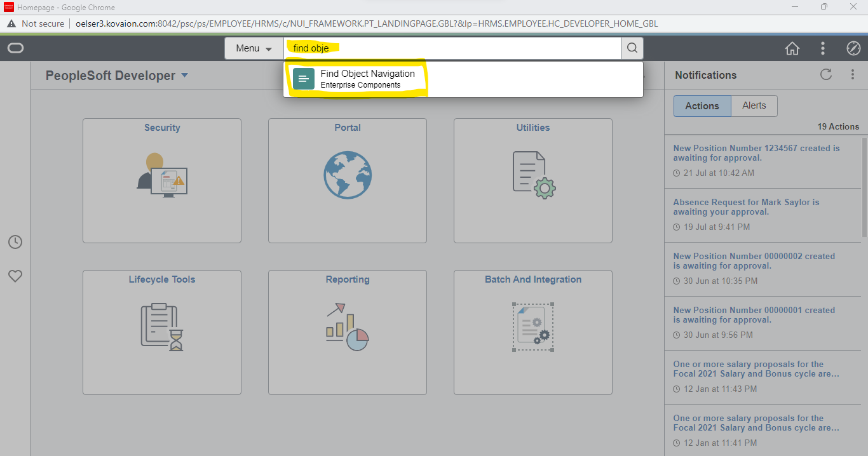Open Recently Visited using the clock icon

pos(15,242)
